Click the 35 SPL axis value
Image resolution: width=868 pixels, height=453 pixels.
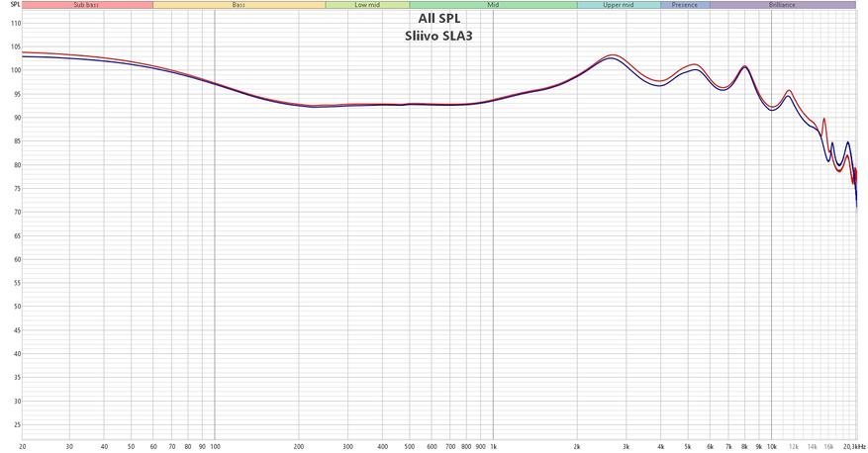pyautogui.click(x=17, y=378)
